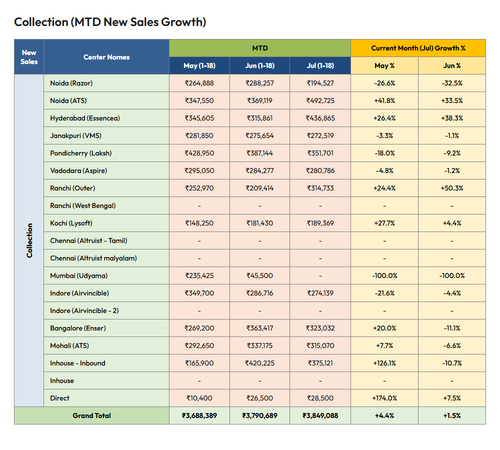Image resolution: width=500 pixels, height=450 pixels.
Task: Click the +38.3% Jun growth cell
Action: tap(452, 118)
